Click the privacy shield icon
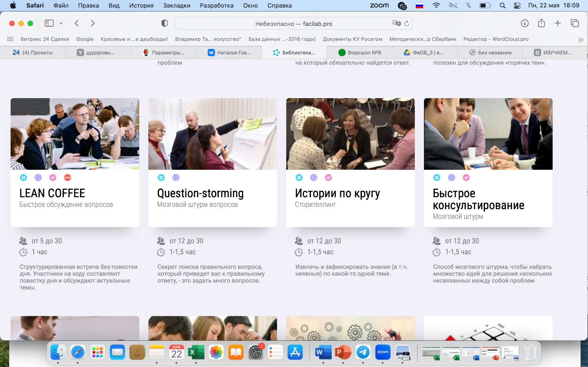The width and height of the screenshot is (588, 367). pyautogui.click(x=164, y=23)
